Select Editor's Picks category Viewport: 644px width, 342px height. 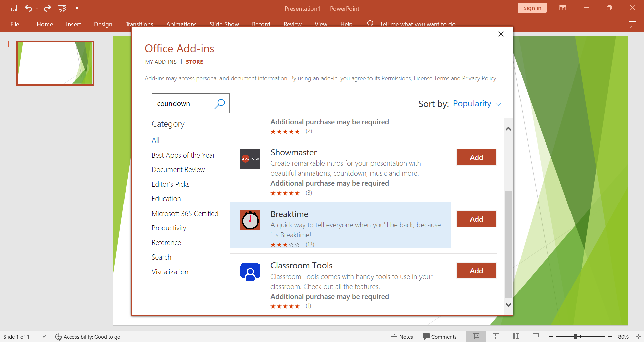coord(170,184)
